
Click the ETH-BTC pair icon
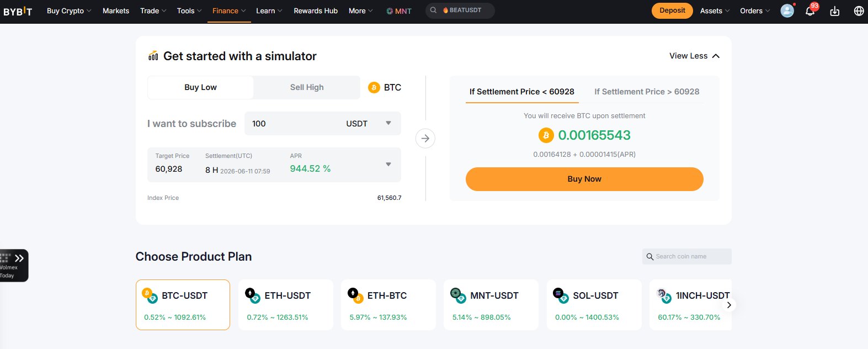click(355, 295)
